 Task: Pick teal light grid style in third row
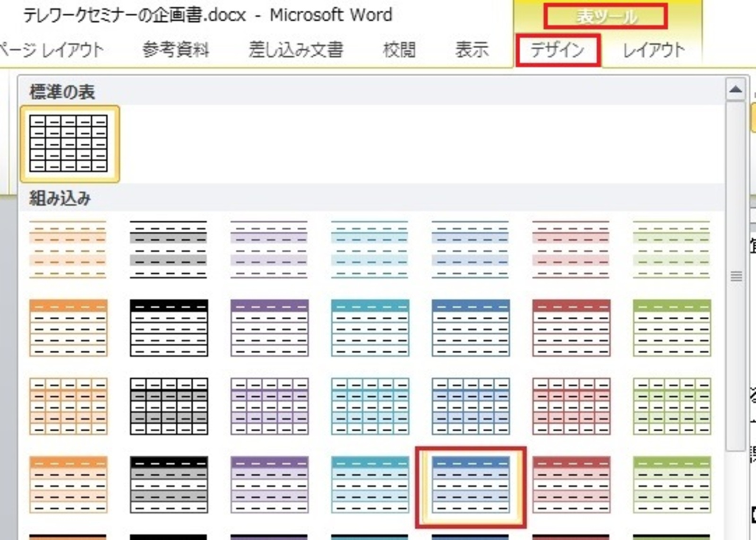tap(370, 406)
